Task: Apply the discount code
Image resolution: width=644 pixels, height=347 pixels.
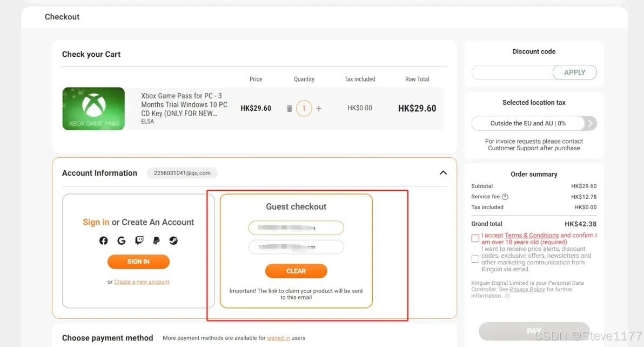Action: tap(574, 72)
